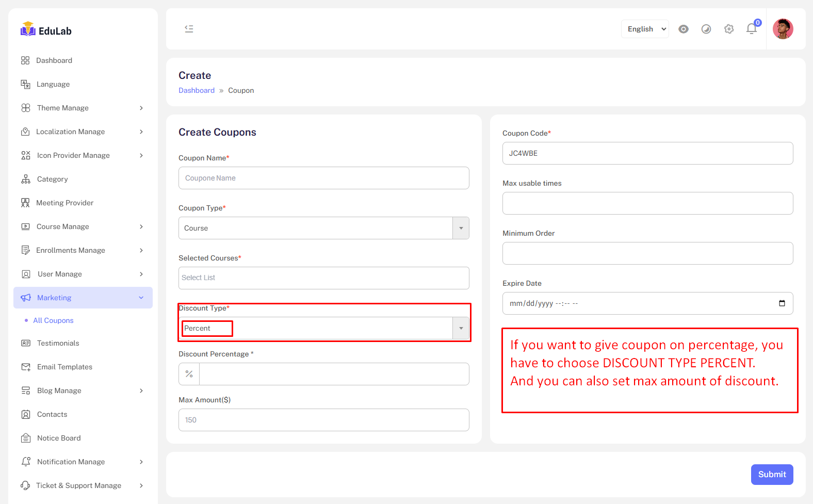The height and width of the screenshot is (504, 813).
Task: Click the Dashboard sidebar icon
Action: tap(25, 60)
